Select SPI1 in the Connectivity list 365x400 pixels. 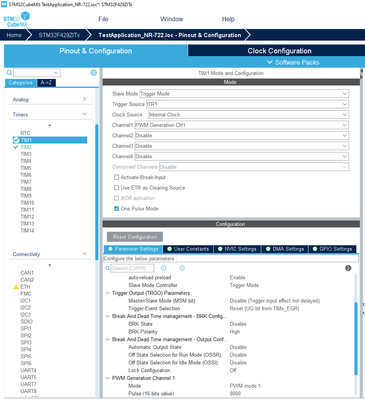[x=26, y=328]
